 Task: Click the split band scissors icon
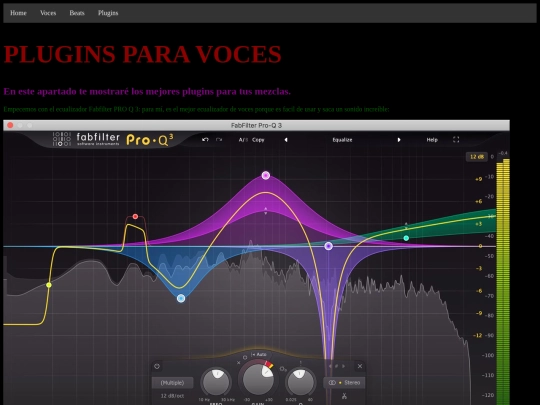coord(344,396)
